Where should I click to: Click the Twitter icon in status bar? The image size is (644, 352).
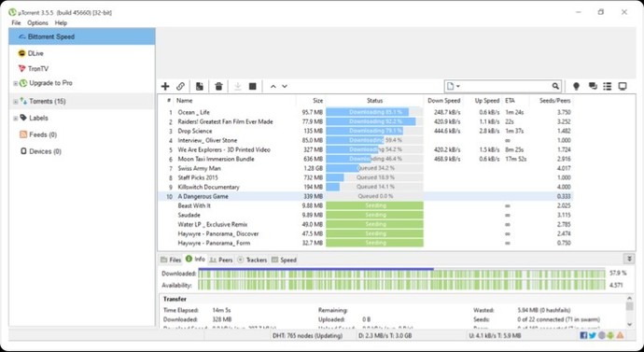[x=593, y=335]
